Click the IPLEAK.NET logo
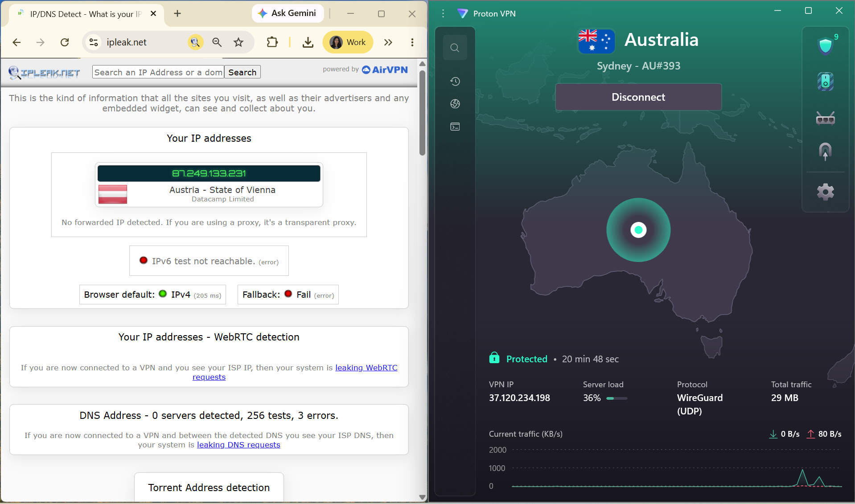 pos(45,73)
